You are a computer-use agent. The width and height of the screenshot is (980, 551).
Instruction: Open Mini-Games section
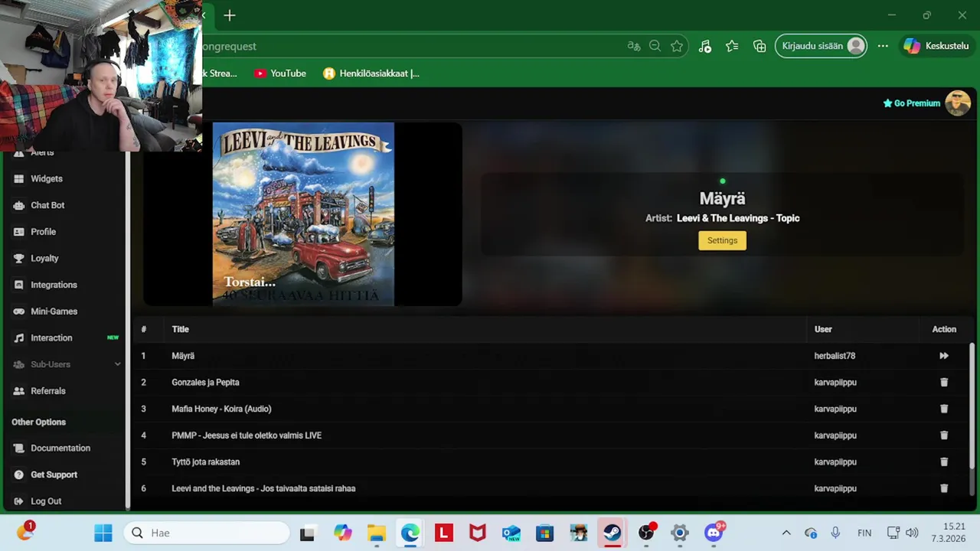pyautogui.click(x=54, y=311)
